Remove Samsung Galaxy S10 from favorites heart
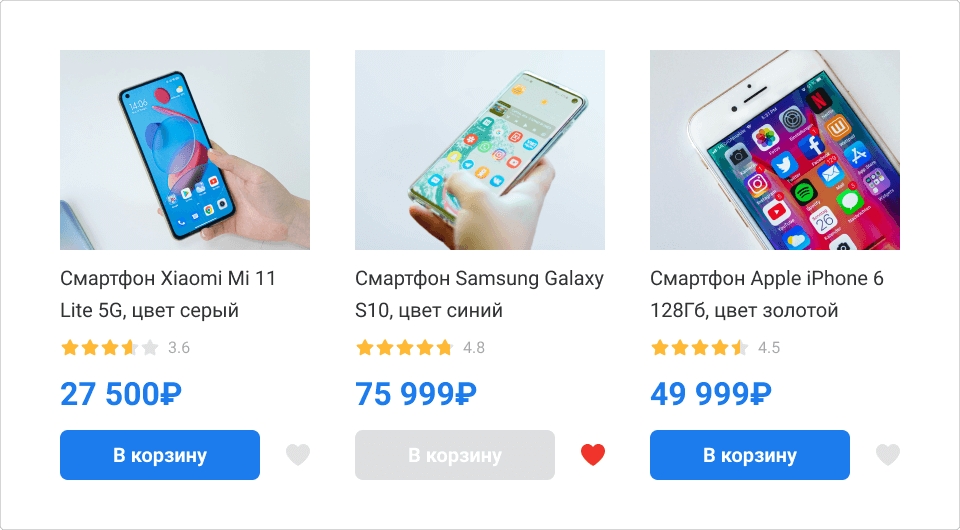Image resolution: width=960 pixels, height=530 pixels. click(x=593, y=455)
